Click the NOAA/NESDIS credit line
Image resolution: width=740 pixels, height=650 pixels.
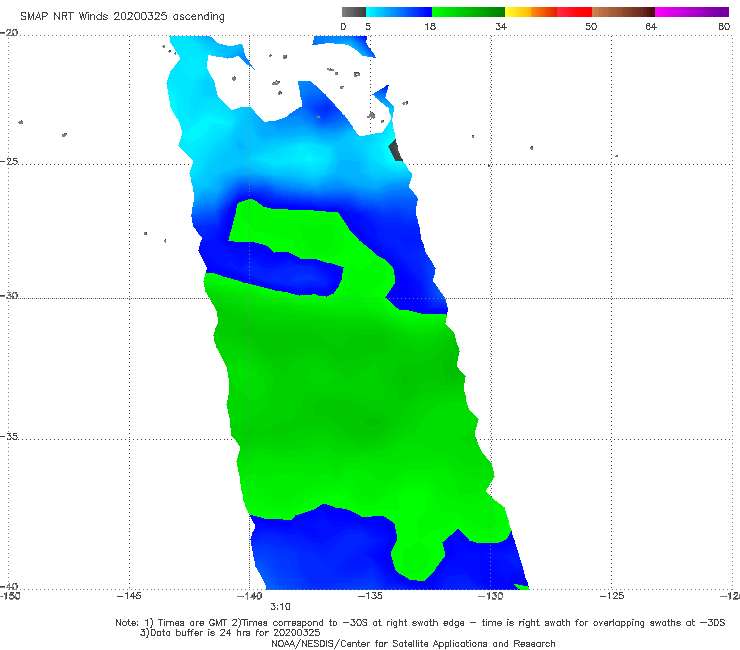[413, 643]
